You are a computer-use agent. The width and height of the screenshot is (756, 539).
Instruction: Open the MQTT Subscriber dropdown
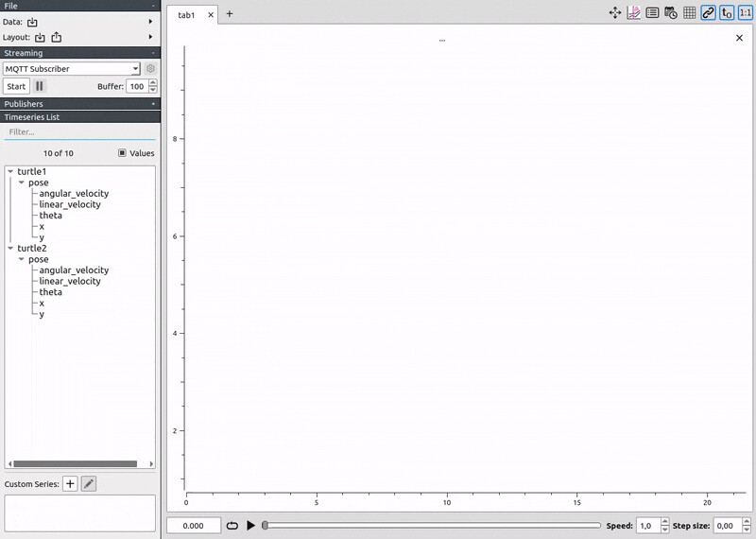[72, 69]
